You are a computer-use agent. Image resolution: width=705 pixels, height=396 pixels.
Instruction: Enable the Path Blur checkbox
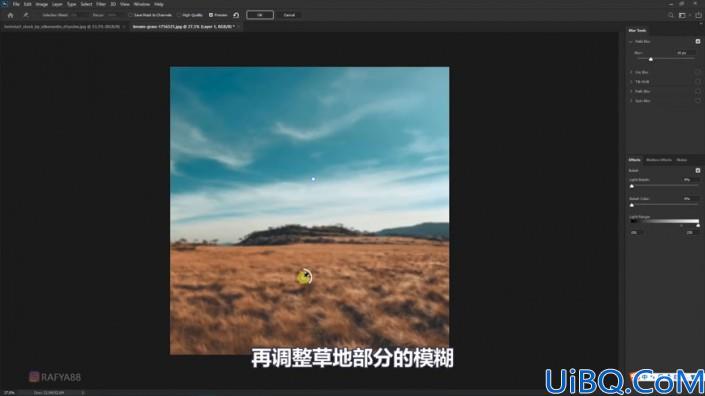(x=698, y=91)
